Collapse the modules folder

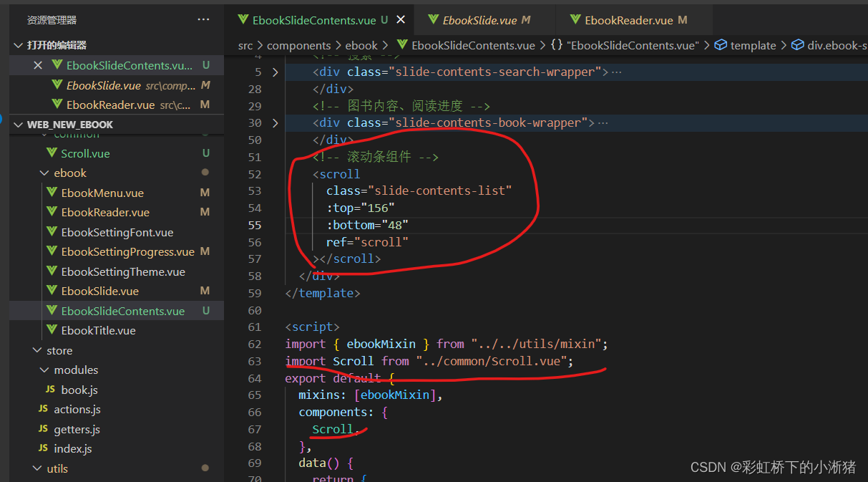tap(76, 370)
